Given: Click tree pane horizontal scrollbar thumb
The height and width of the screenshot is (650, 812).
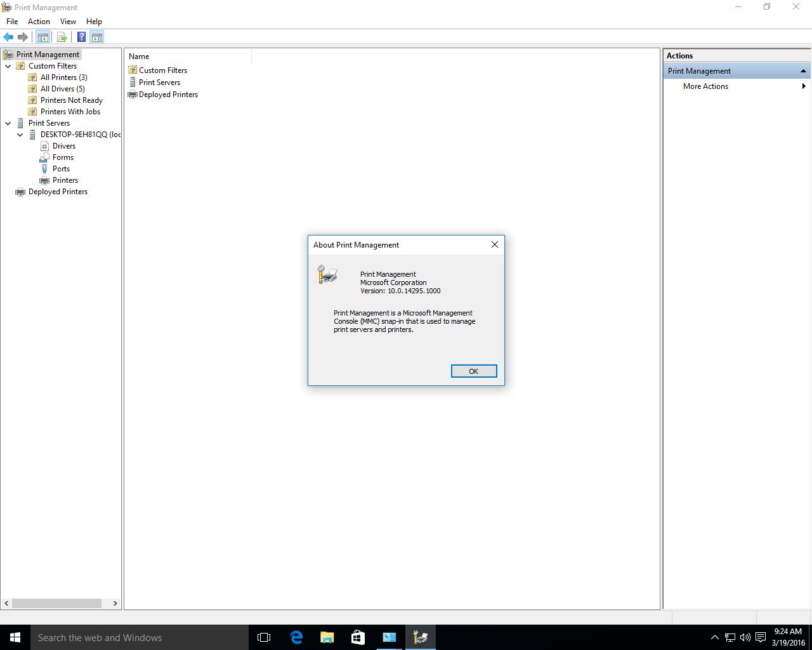Looking at the screenshot, I should click(56, 603).
